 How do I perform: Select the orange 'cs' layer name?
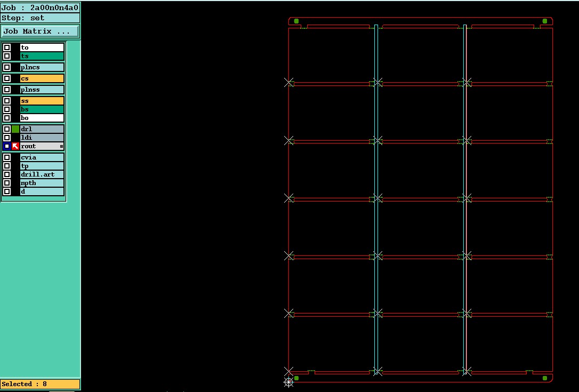click(42, 78)
